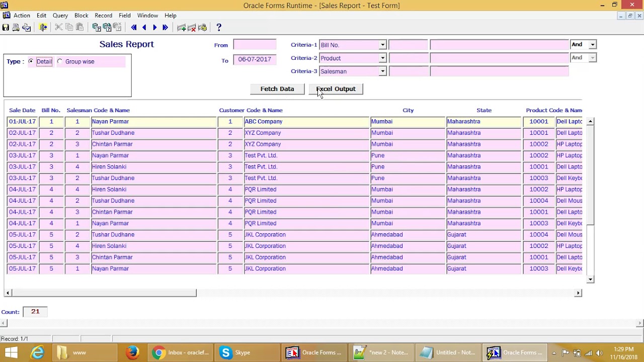Click the To date field 06-07-2017
This screenshot has height=362, width=644.
(255, 59)
